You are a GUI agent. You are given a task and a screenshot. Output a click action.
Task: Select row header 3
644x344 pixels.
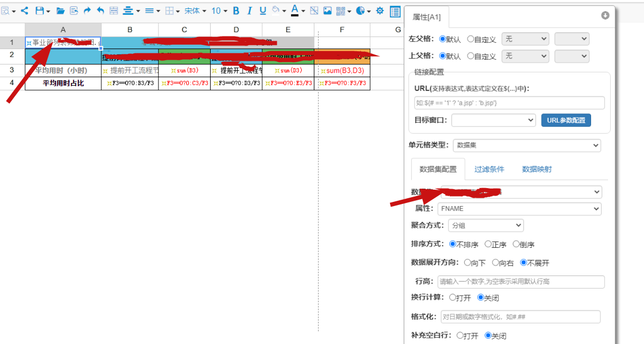(12, 70)
